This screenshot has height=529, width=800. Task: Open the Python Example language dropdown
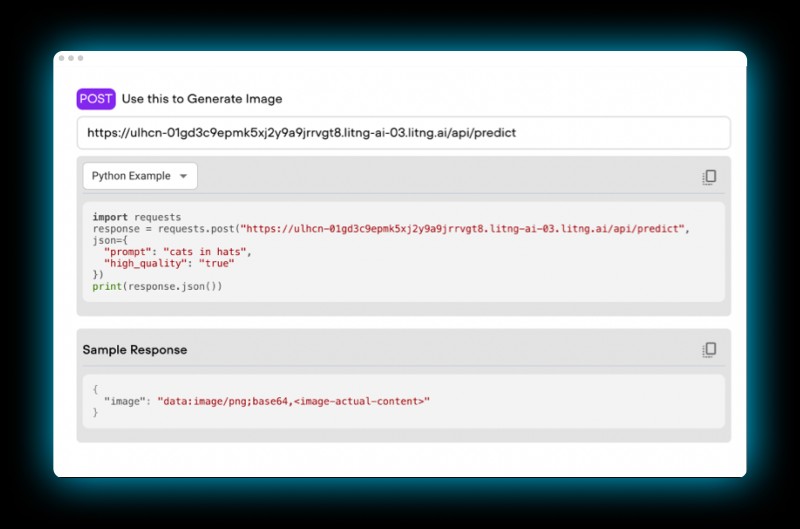[139, 176]
